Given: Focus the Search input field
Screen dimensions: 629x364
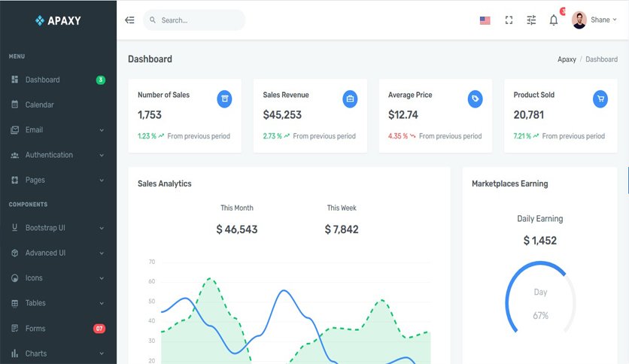Looking at the screenshot, I should point(194,20).
